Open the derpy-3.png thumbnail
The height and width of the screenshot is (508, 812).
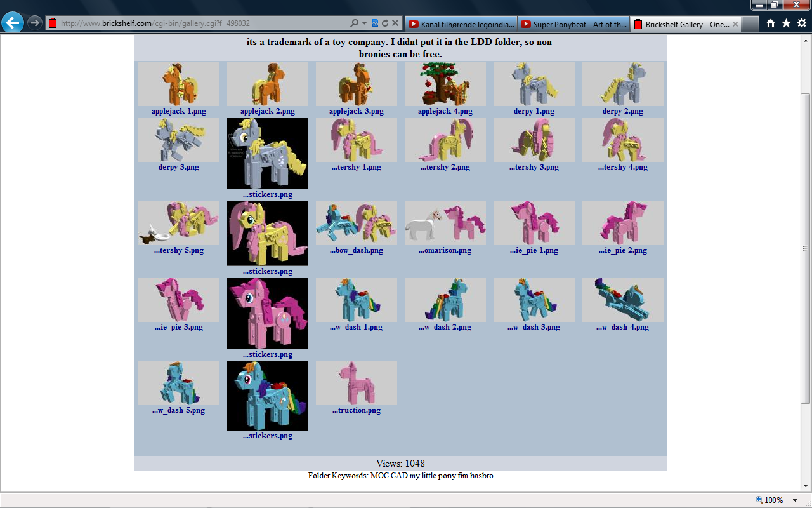[x=179, y=140]
